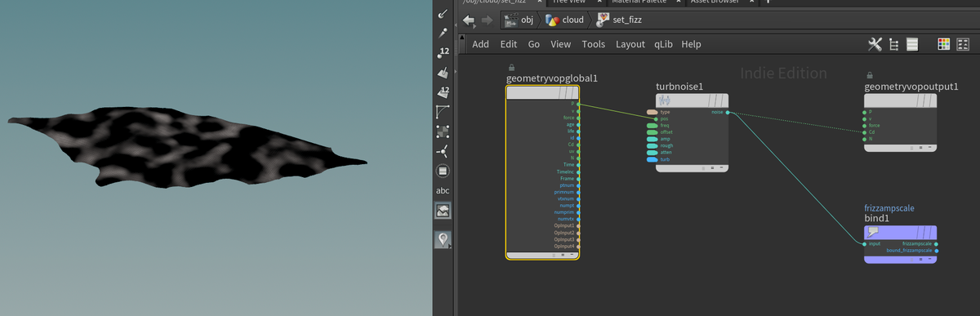Open the Layout menu
The image size is (980, 316).
coord(630,44)
